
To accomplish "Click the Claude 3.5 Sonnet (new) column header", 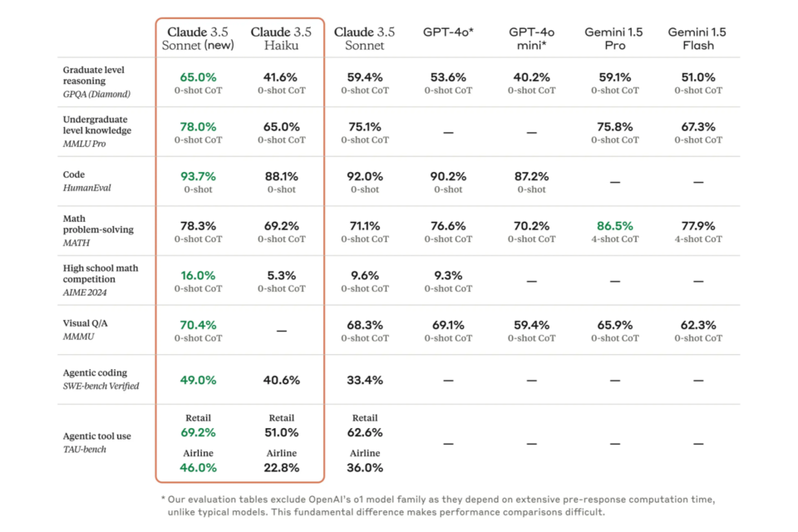I will (x=198, y=38).
